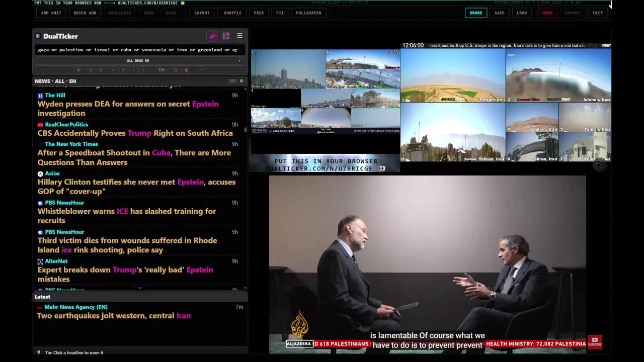Open news feed settings gear icon
This screenshot has width=644, height=362.
[x=241, y=81]
